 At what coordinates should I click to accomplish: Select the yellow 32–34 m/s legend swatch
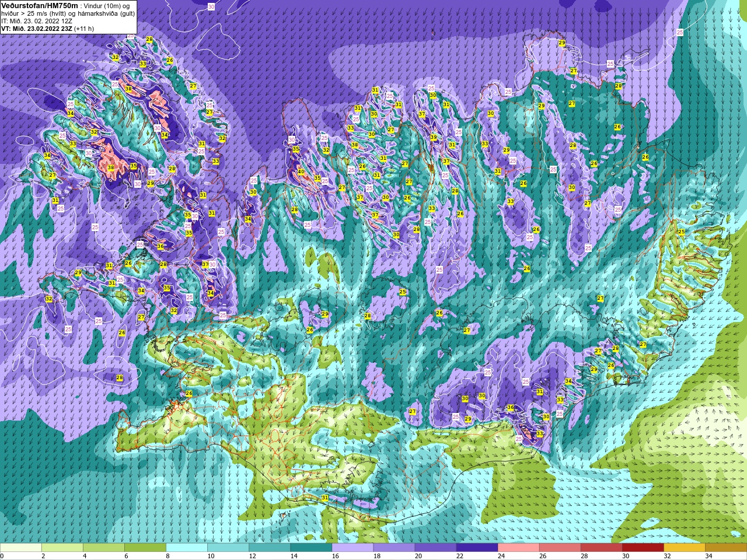point(684,548)
